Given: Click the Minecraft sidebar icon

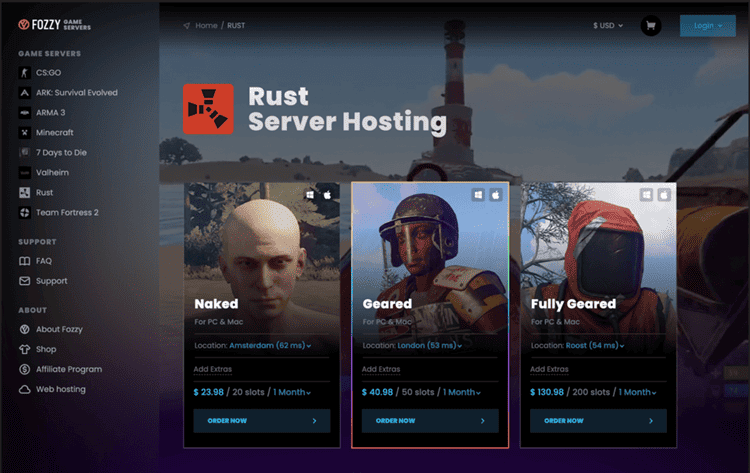Looking at the screenshot, I should 24,132.
